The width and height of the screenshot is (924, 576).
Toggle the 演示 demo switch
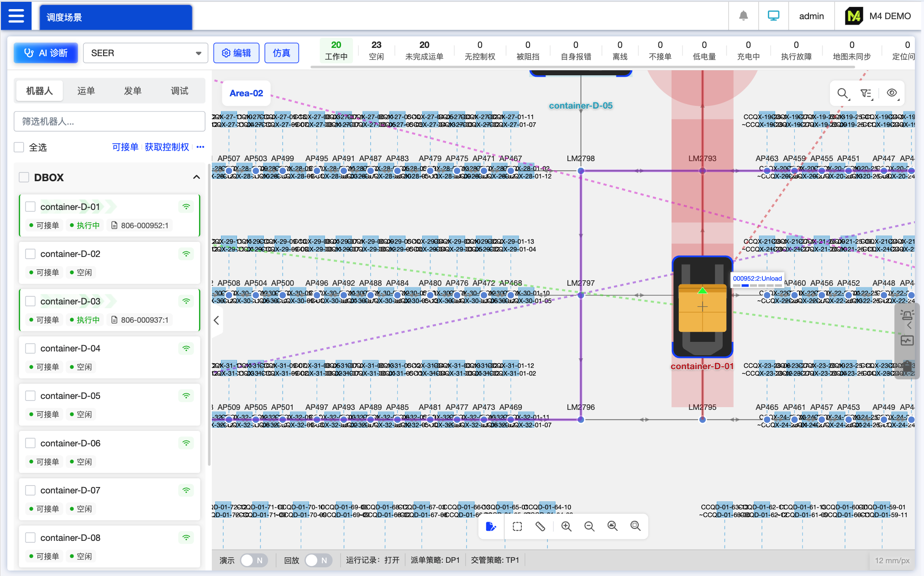(x=253, y=560)
